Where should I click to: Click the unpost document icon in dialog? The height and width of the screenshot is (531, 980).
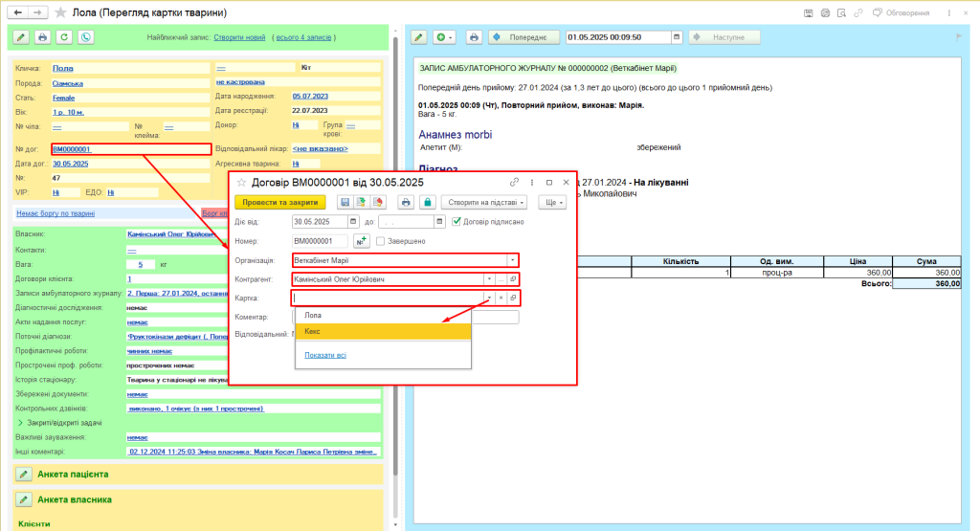(x=377, y=203)
